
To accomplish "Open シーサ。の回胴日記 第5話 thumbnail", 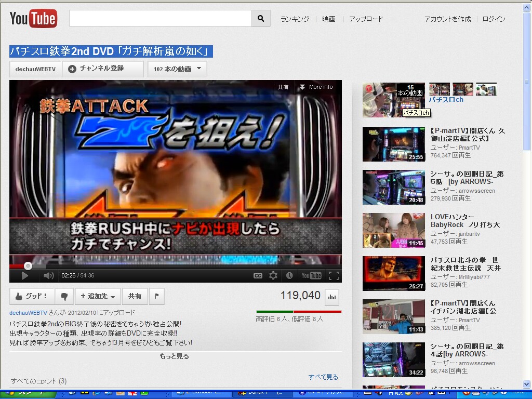I will (x=394, y=187).
